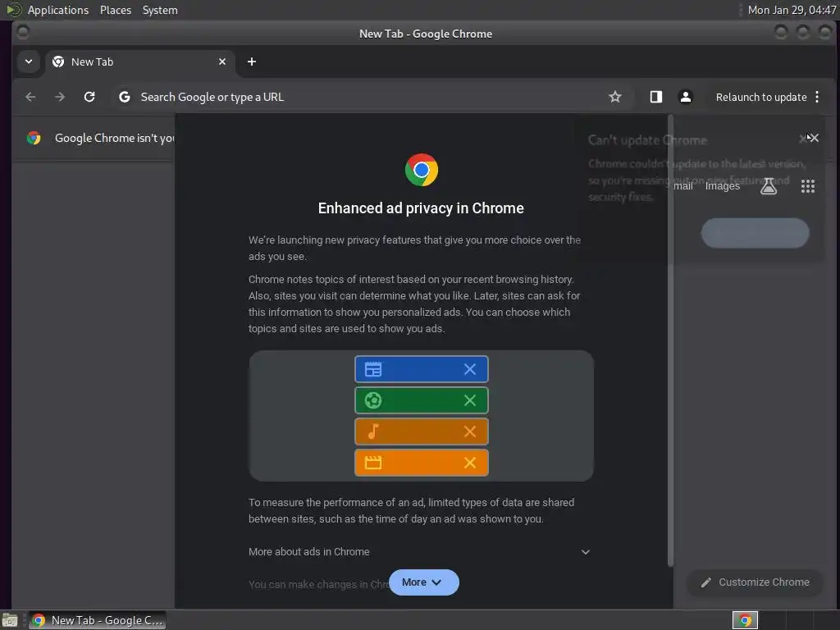Open the System menu
The height and width of the screenshot is (630, 840).
pyautogui.click(x=160, y=10)
